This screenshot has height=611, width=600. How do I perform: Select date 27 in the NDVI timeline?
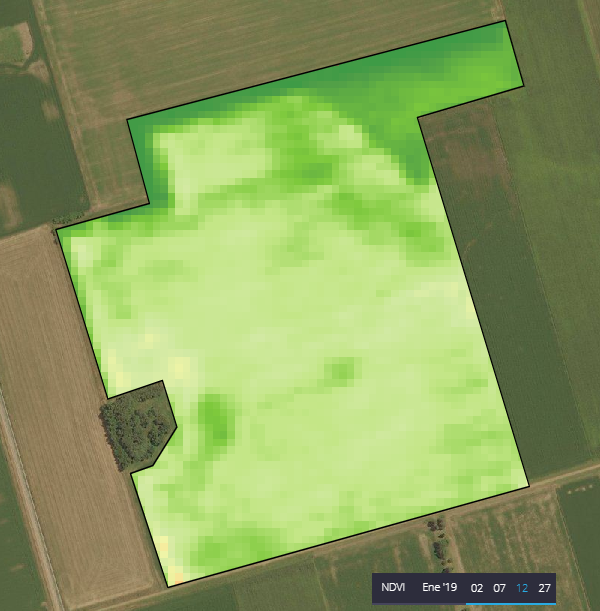(544, 588)
